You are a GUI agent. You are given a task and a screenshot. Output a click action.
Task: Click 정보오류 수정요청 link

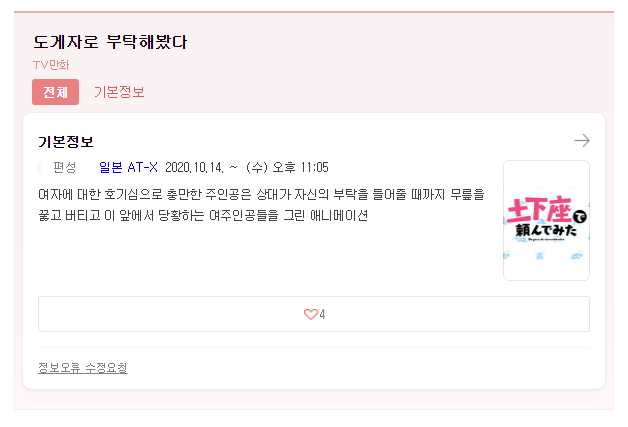[x=83, y=368]
